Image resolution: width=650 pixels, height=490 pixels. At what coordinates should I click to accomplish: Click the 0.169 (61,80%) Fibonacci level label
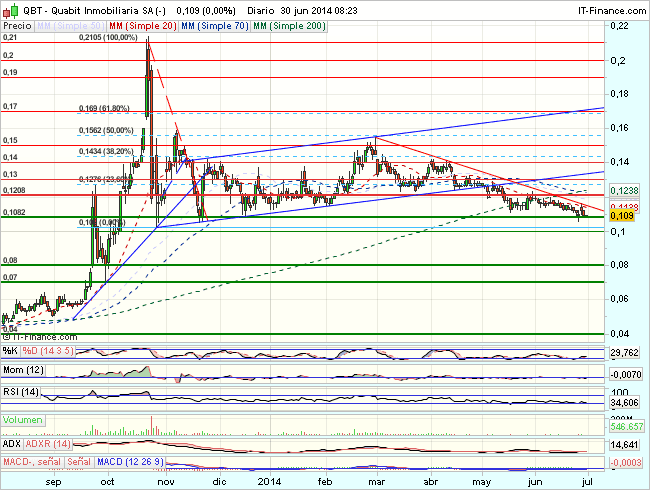tap(105, 109)
